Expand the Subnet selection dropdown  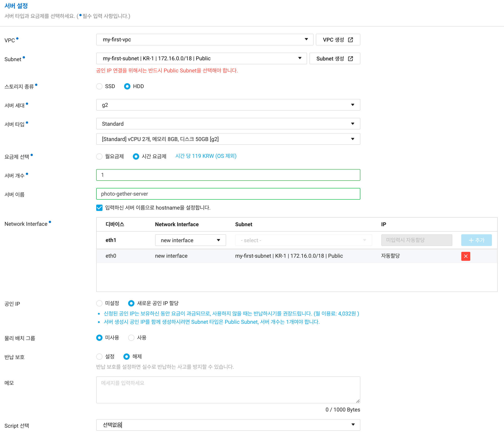point(201,58)
